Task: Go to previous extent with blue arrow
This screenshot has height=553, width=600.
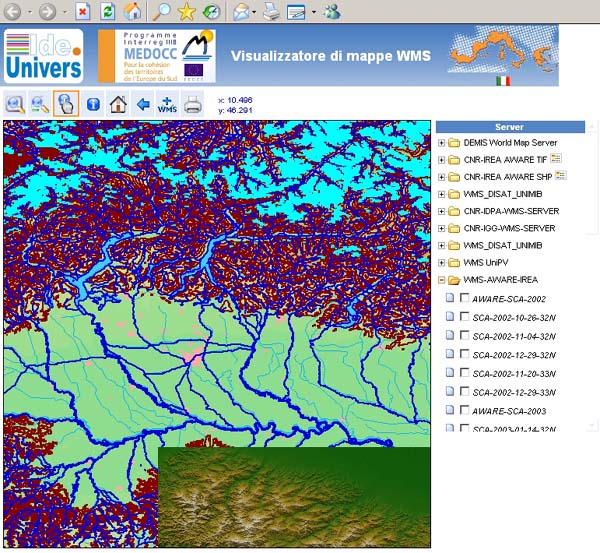Action: 143,104
